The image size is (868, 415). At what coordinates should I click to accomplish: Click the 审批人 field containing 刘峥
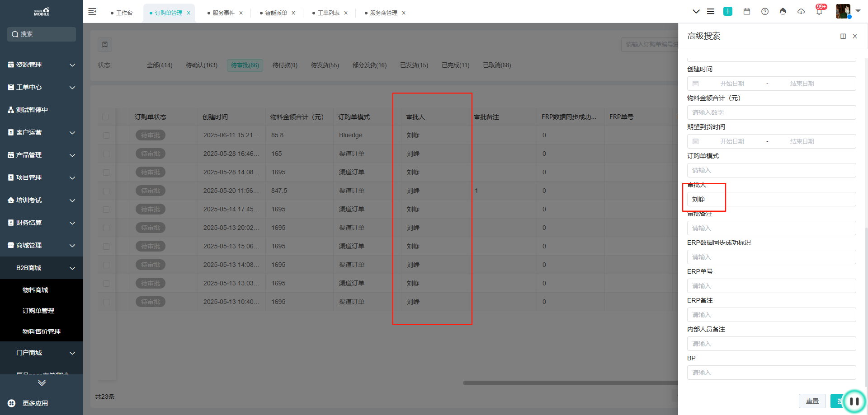point(772,199)
